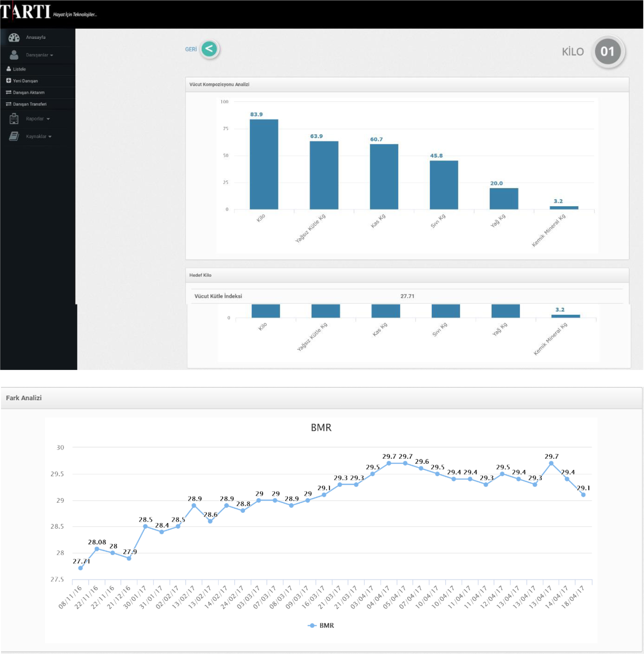Click the Sıvı Kg bar 45.8

pyautogui.click(x=444, y=185)
